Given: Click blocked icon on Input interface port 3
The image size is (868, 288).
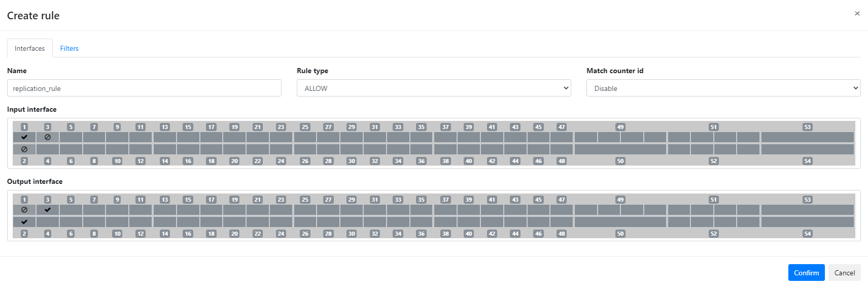Looking at the screenshot, I should [48, 137].
